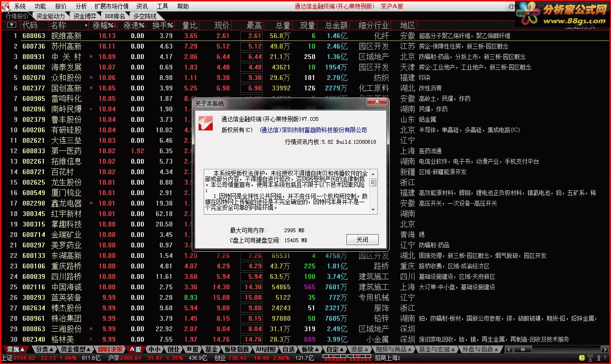Click the 创业 index value in the status bar
611x364 pixels.
(x=237, y=358)
